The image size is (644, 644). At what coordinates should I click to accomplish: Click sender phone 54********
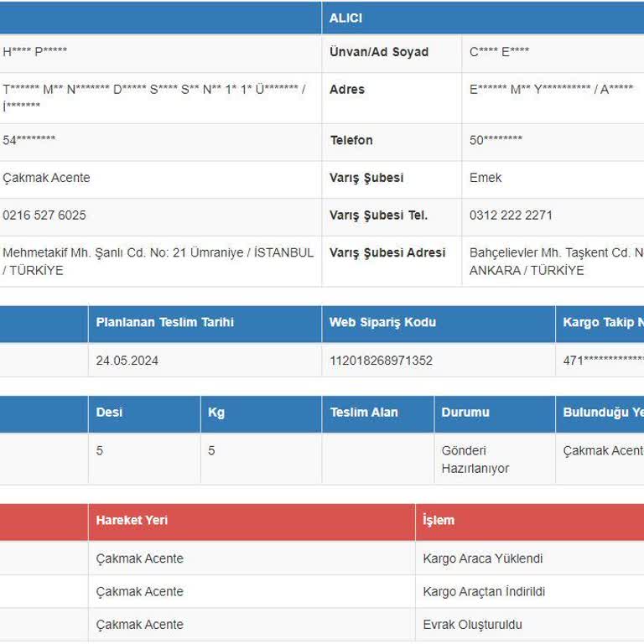(29, 140)
